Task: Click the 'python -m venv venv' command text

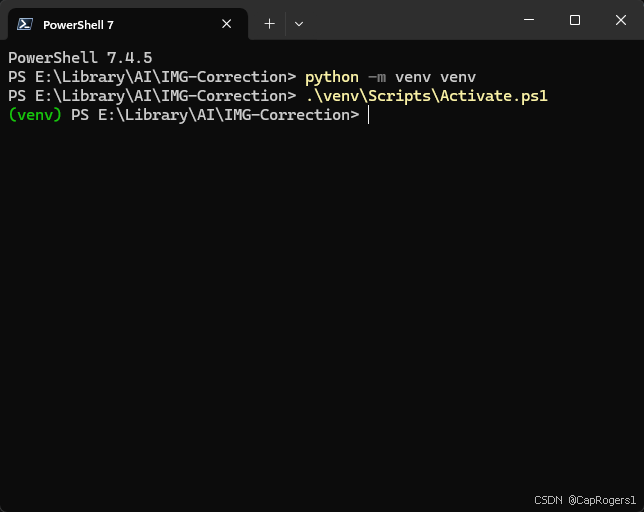Action: pyautogui.click(x=390, y=77)
